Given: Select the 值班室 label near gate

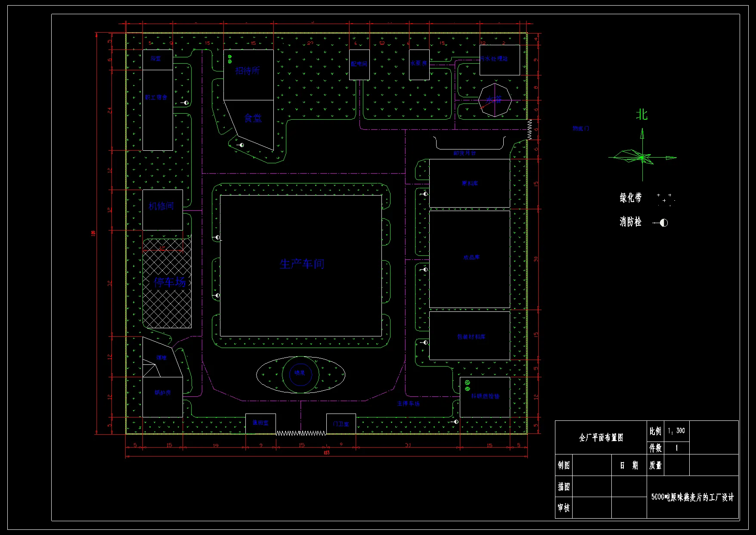Looking at the screenshot, I should tap(260, 423).
